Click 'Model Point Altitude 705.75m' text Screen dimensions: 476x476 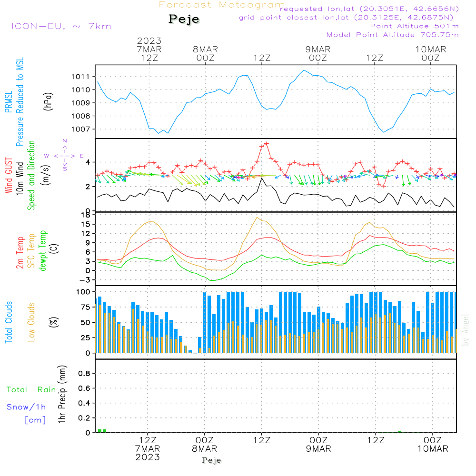[393, 35]
